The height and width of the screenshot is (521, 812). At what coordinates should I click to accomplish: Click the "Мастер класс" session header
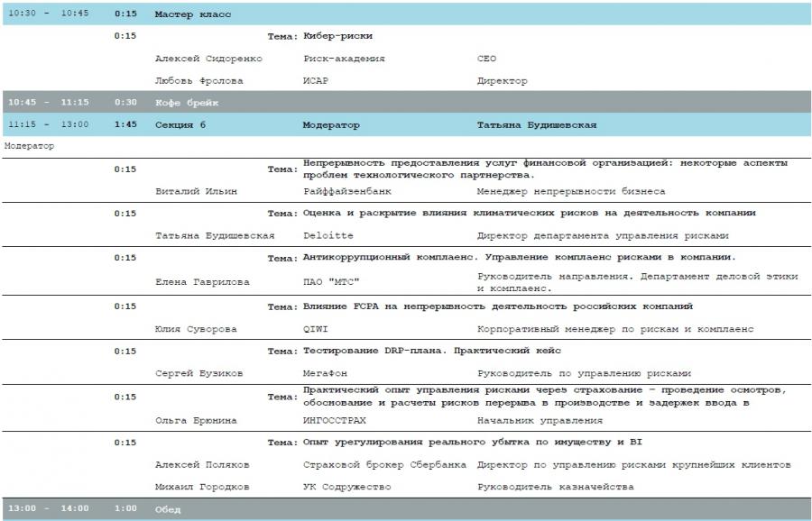pyautogui.click(x=193, y=15)
